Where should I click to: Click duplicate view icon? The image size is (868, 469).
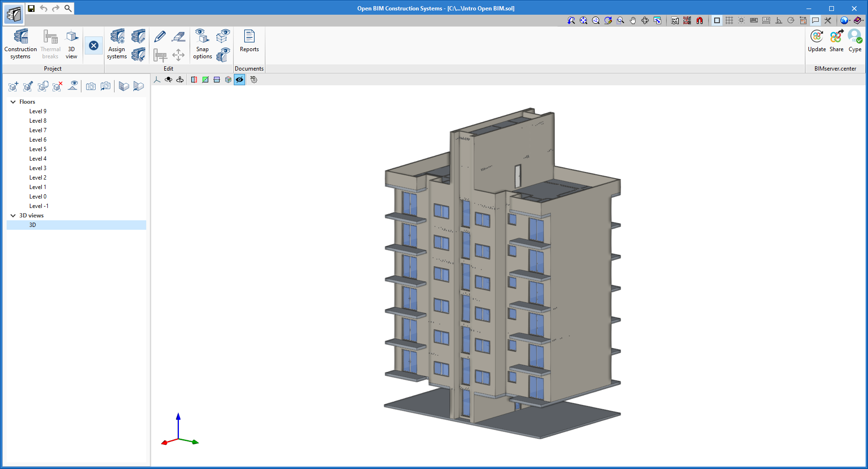coord(43,86)
